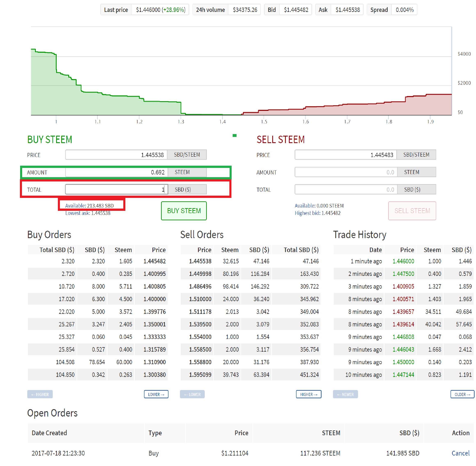The image size is (476, 466).
Task: Select buy order at price 1.400805
Action: 98,286
